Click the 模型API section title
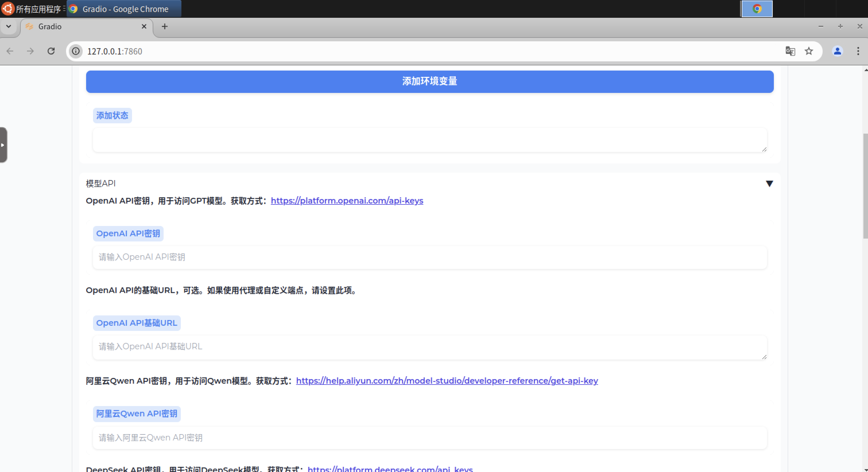 (x=100, y=184)
